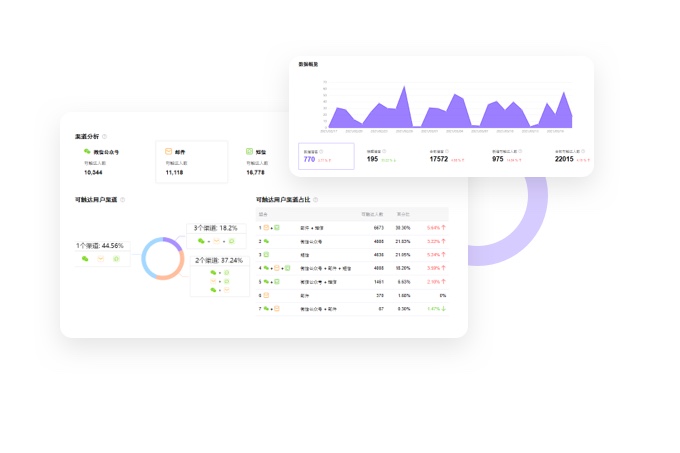The width and height of the screenshot is (680, 453).
Task: Click the 可触达人数 column header in the table
Action: [x=372, y=214]
